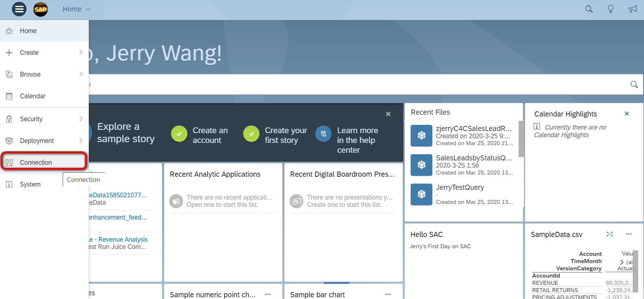Close the Calendar Highlights panel
The width and height of the screenshot is (644, 299).
(627, 114)
